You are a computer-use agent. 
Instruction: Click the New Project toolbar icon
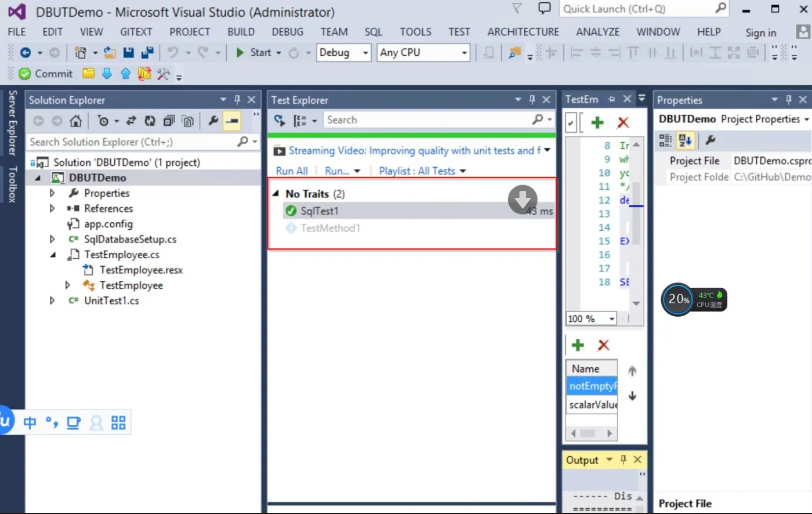click(x=81, y=53)
